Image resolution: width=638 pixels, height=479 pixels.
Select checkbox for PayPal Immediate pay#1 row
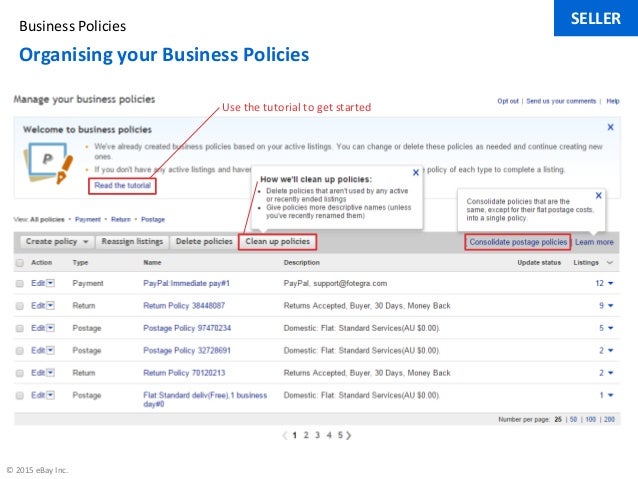20,284
